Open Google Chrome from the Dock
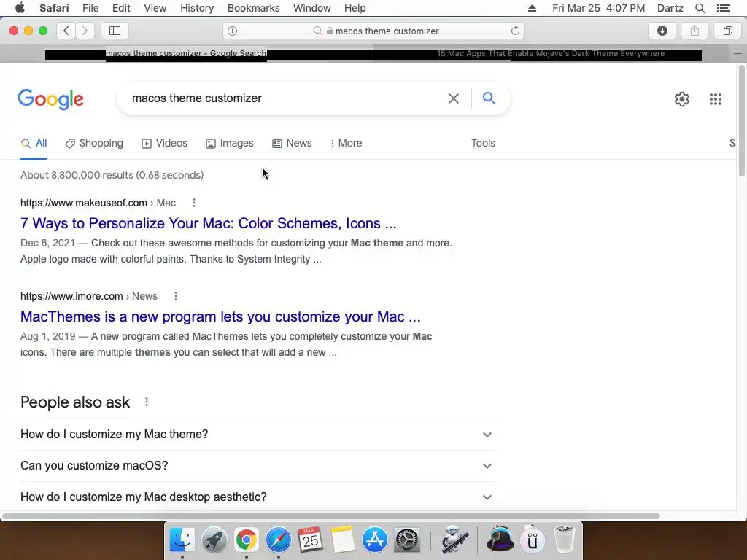Screen dimensions: 747x560 click(246, 540)
